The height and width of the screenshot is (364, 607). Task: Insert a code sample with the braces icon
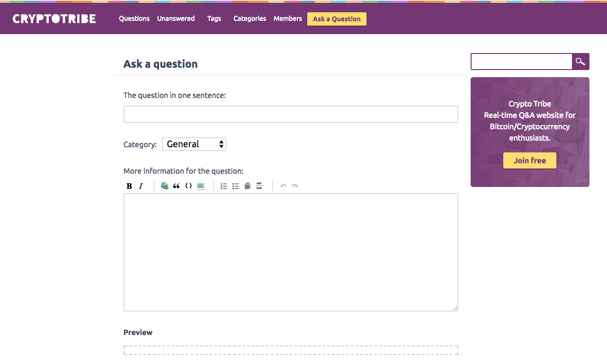click(188, 186)
